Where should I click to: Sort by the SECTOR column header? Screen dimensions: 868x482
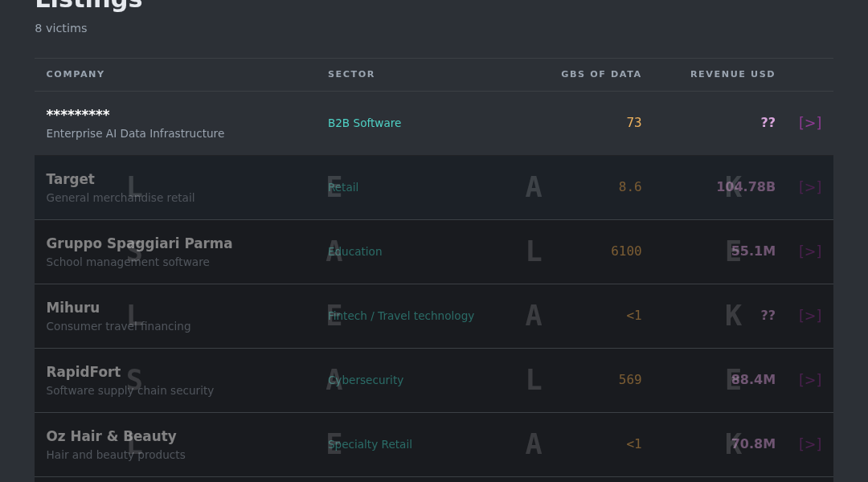coord(351,74)
